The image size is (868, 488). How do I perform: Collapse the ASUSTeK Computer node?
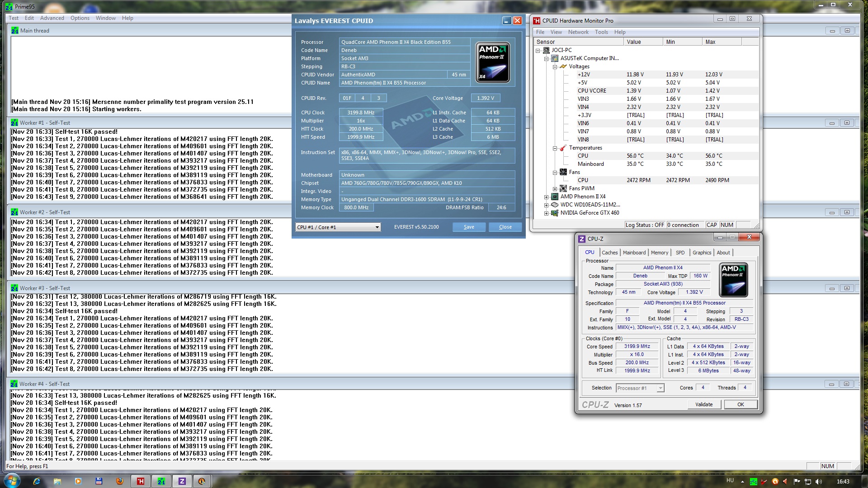pos(546,59)
